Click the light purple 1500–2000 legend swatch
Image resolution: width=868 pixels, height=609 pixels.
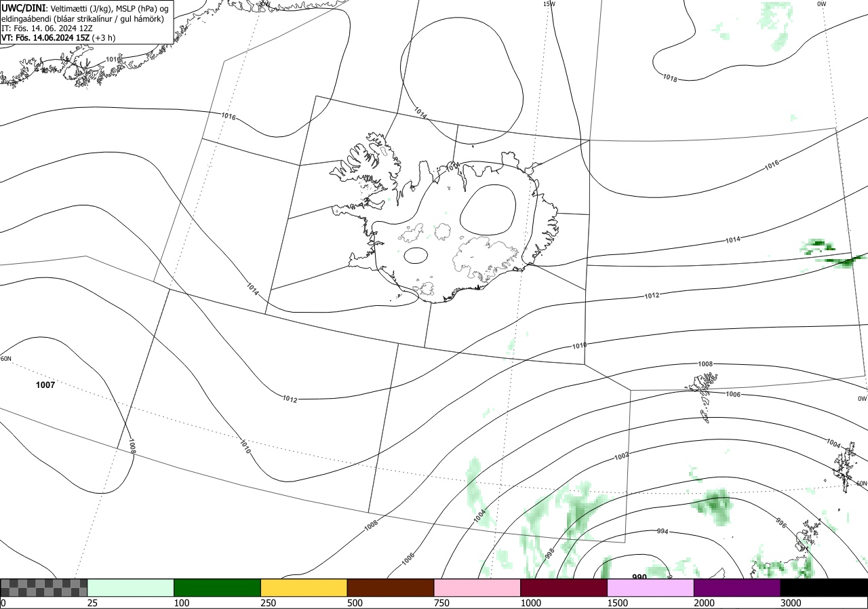tap(651, 587)
